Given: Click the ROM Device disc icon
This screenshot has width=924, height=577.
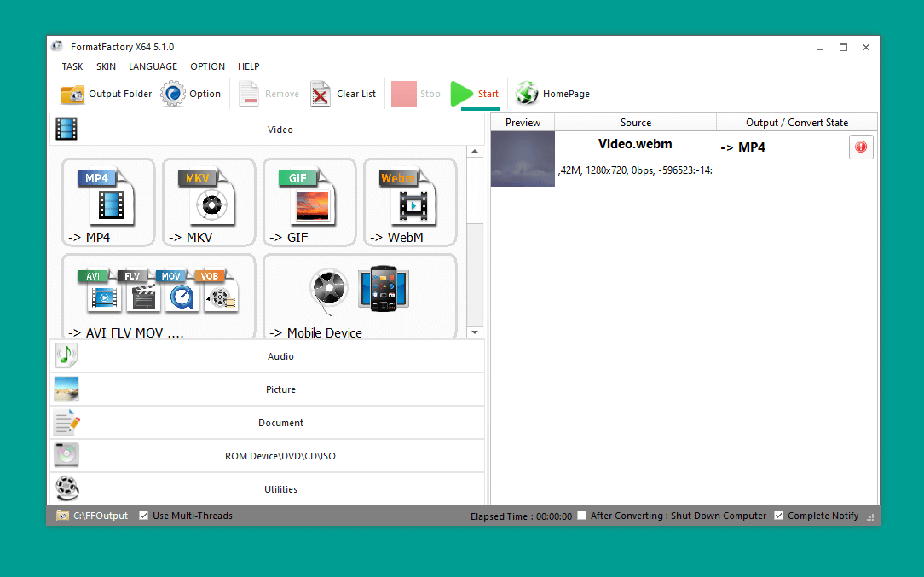Looking at the screenshot, I should tap(66, 455).
